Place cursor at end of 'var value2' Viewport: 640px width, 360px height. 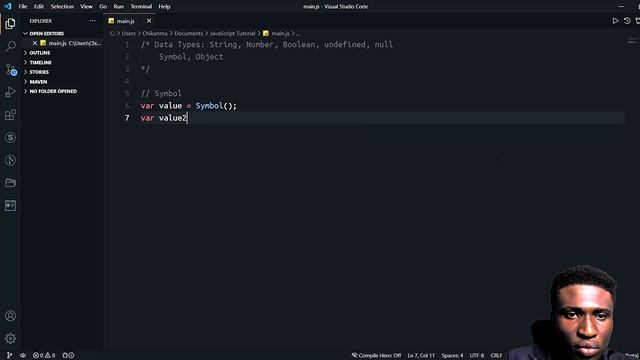pos(187,118)
